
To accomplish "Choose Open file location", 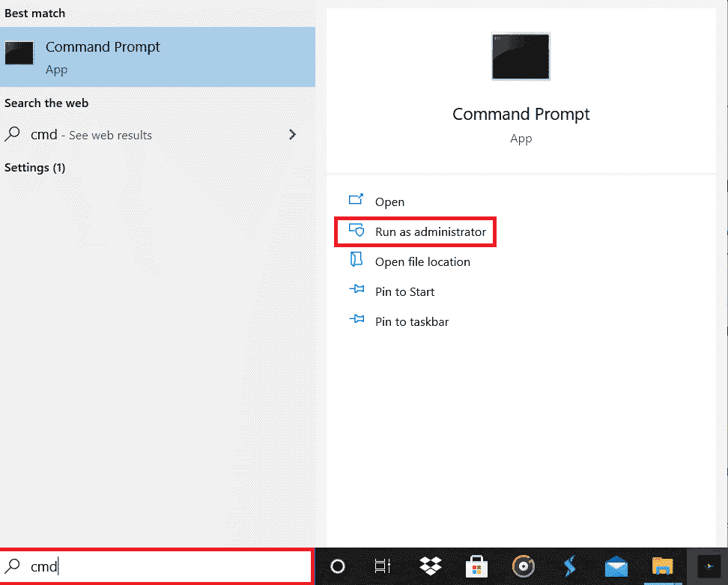I will point(422,262).
